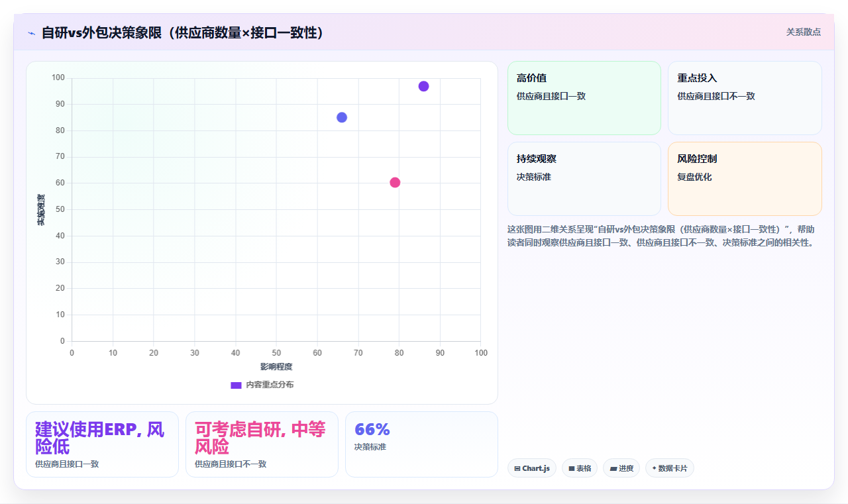Click the 关系散点 label in header
This screenshot has height=504, width=848.
pyautogui.click(x=804, y=32)
